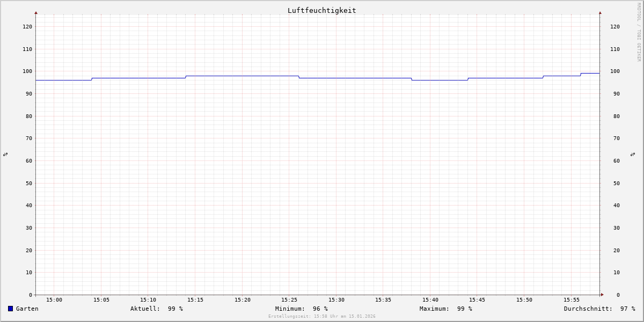
Task: Click the left axis 100 label
Action: coord(27,71)
